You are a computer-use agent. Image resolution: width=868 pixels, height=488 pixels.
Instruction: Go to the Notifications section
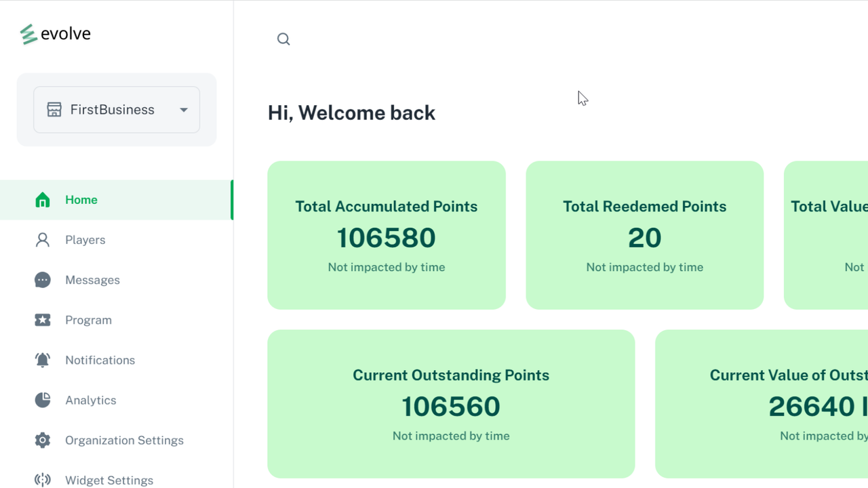coord(100,360)
